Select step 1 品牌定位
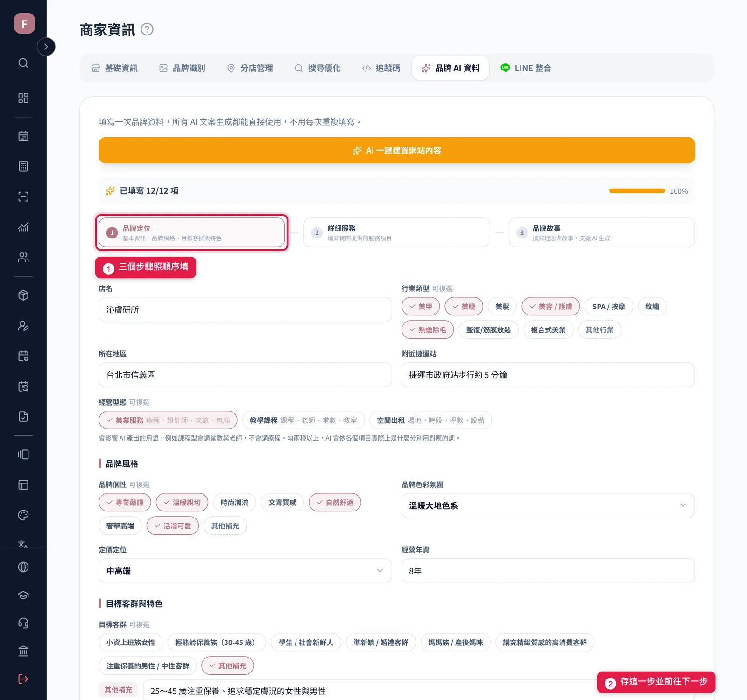This screenshot has height=700, width=747. click(191, 232)
